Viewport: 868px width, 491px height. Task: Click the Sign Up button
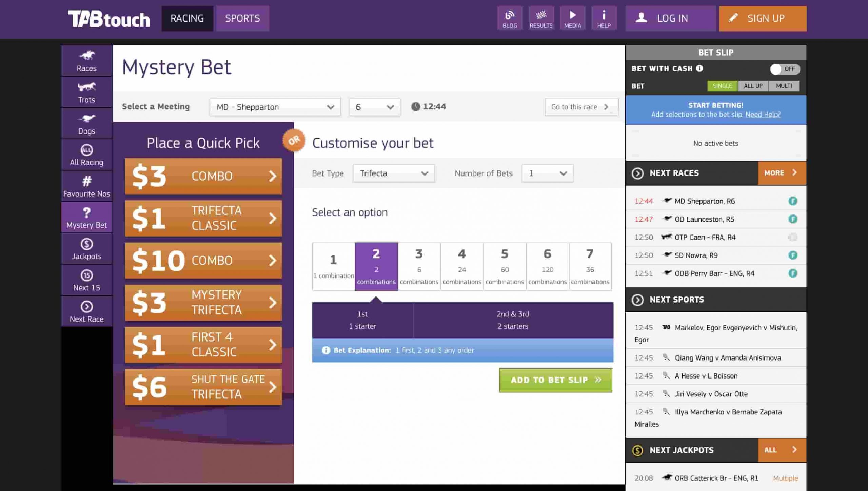(x=763, y=18)
